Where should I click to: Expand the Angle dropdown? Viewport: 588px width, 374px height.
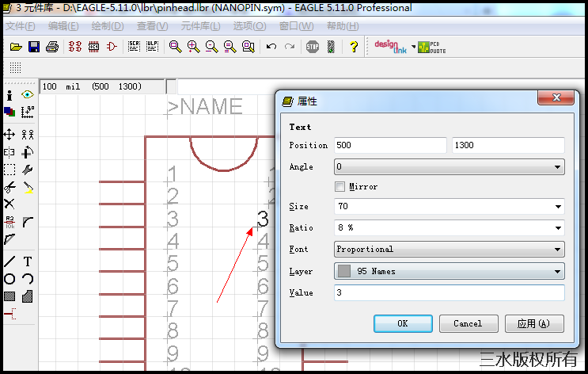tap(558, 167)
